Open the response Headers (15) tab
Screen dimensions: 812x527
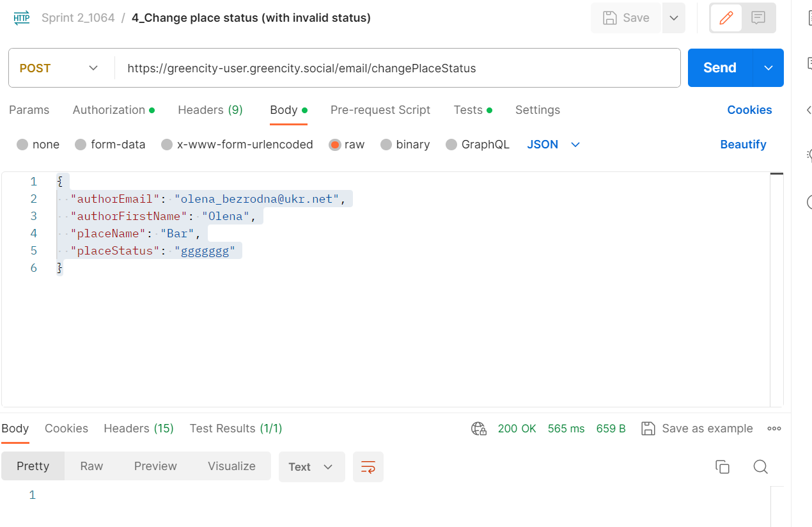pyautogui.click(x=139, y=429)
